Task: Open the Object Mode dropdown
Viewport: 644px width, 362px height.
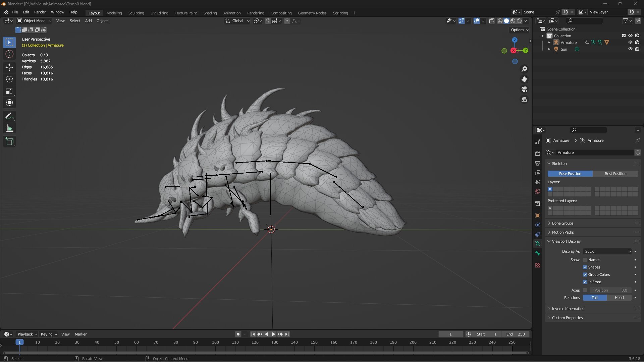Action: [x=34, y=21]
